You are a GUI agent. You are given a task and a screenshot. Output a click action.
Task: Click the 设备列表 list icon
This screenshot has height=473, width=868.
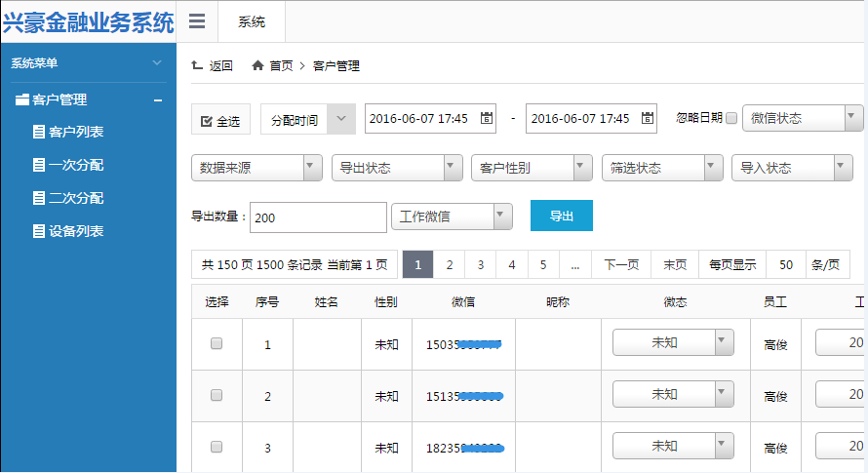(x=39, y=231)
